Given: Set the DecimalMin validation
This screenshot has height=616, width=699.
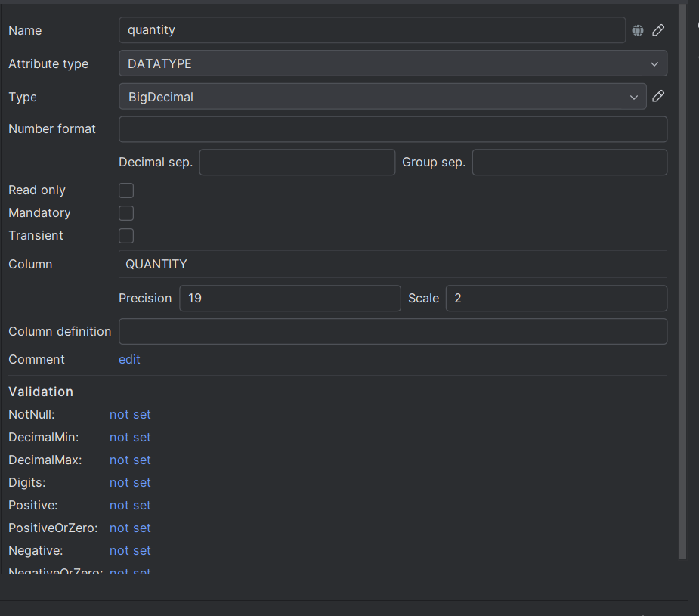Looking at the screenshot, I should coord(130,438).
